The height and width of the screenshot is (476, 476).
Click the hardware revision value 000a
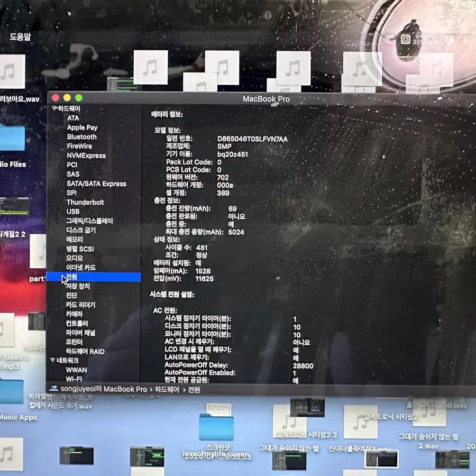[x=225, y=185]
